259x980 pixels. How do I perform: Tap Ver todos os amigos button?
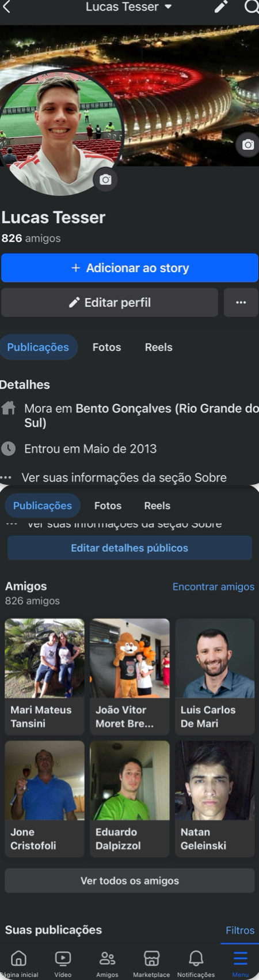(x=129, y=881)
